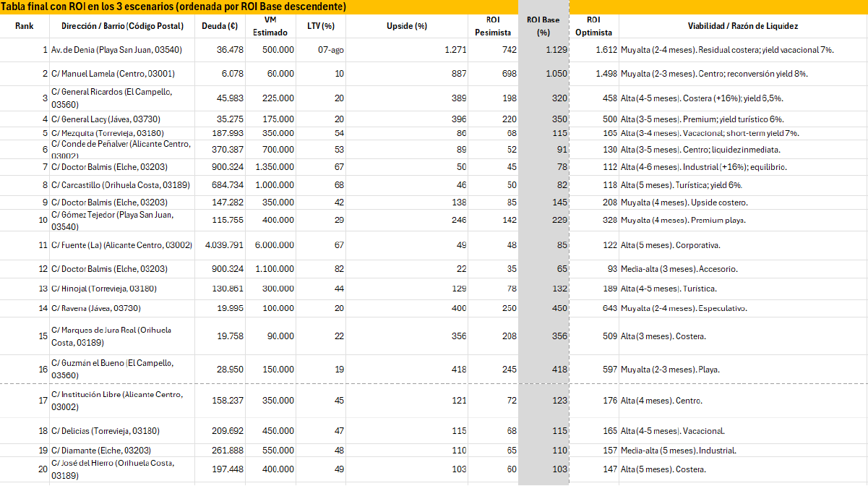868x486 pixels.
Task: Click the ROI Optimista column header
Action: [593, 26]
